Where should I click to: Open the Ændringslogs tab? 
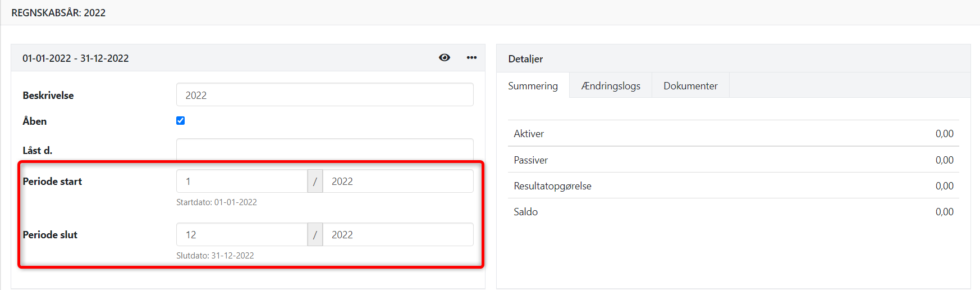point(611,86)
